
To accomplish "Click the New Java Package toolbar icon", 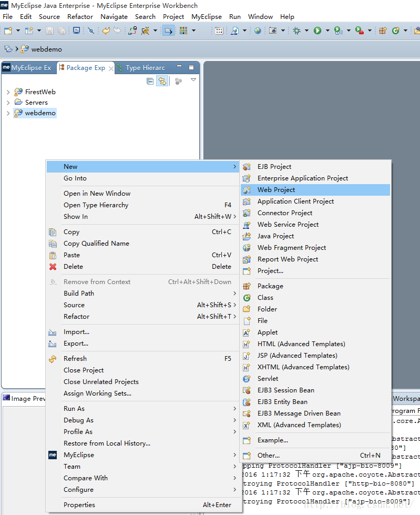I will coord(383,31).
